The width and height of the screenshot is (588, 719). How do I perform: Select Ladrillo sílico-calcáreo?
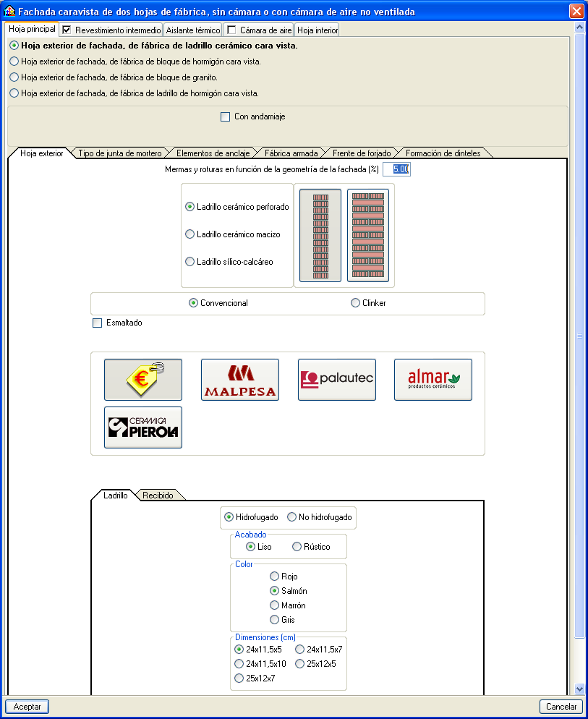click(x=229, y=262)
